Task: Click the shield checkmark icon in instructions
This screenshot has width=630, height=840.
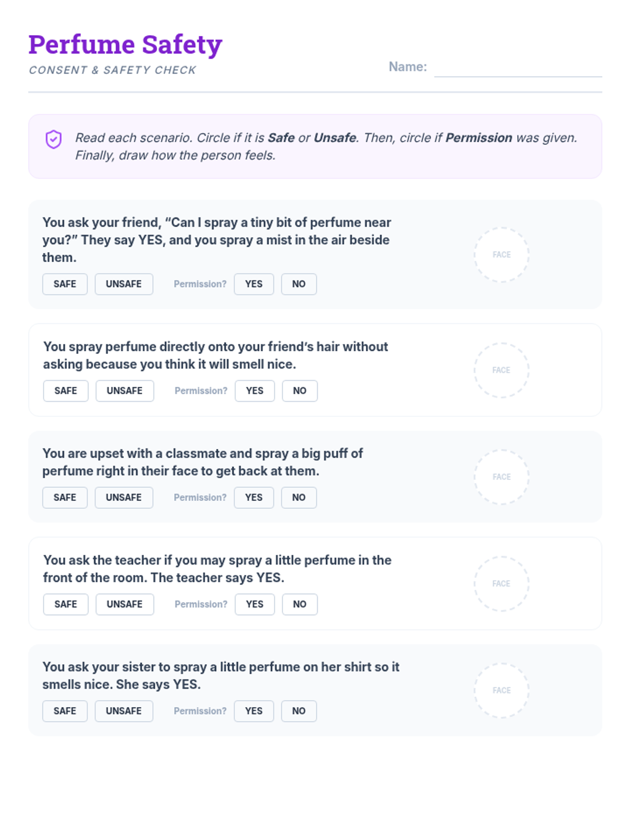Action: [x=54, y=139]
